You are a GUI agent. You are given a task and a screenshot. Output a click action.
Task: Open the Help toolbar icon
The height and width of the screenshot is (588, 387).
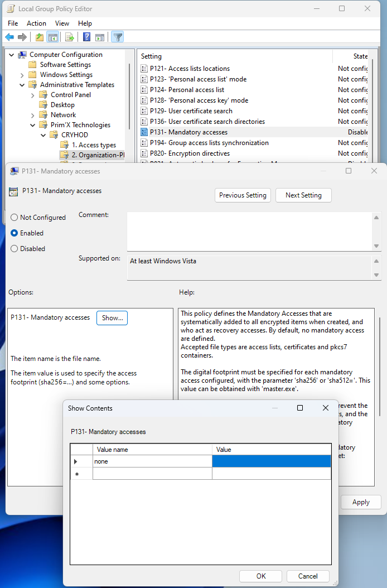[86, 37]
